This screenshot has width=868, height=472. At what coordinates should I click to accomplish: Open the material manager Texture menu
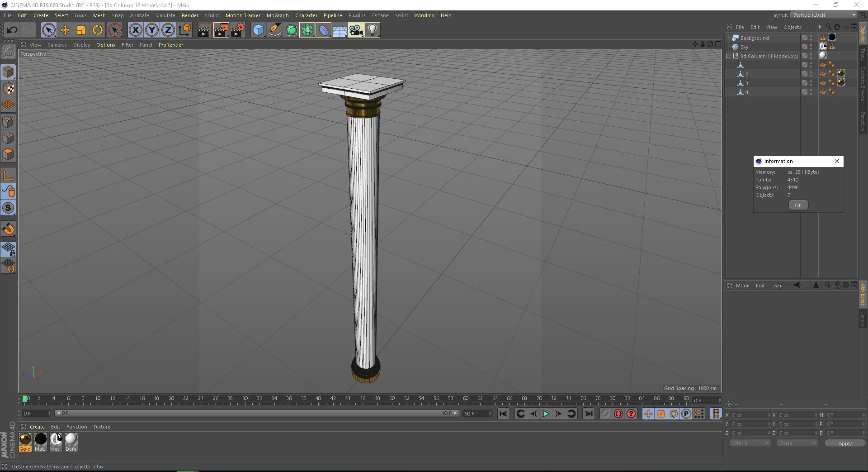coord(102,427)
